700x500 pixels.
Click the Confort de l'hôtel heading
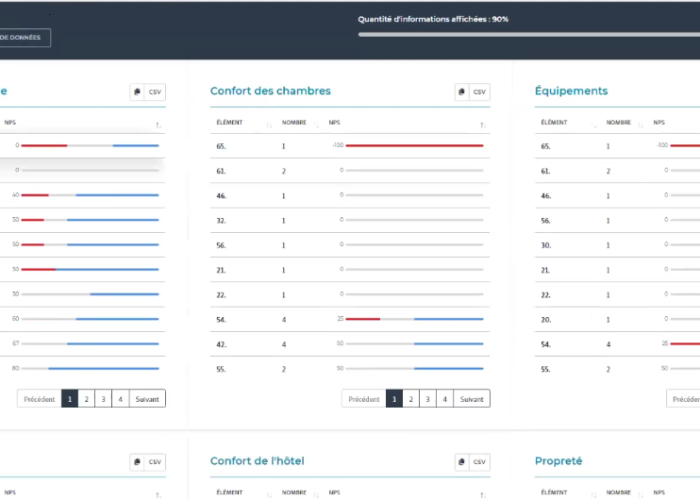[257, 461]
